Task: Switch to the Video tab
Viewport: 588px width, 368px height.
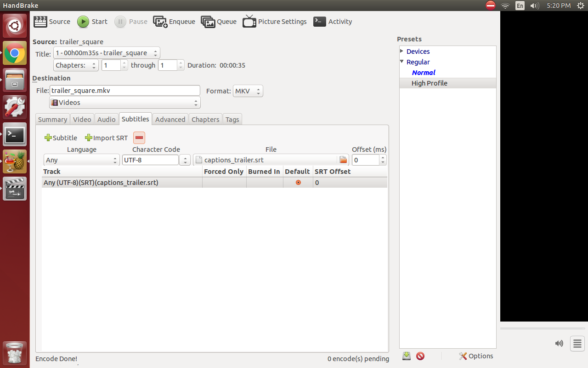Action: tap(82, 119)
